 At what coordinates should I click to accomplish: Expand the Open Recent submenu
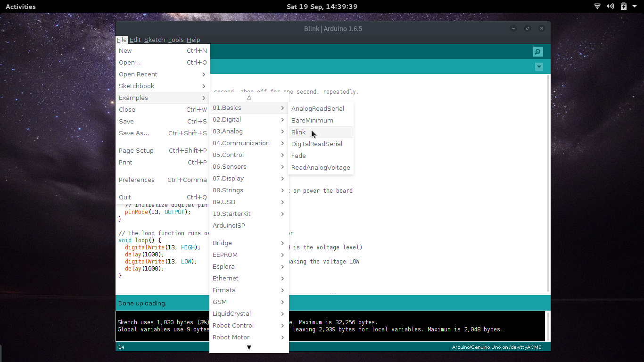[x=163, y=74]
